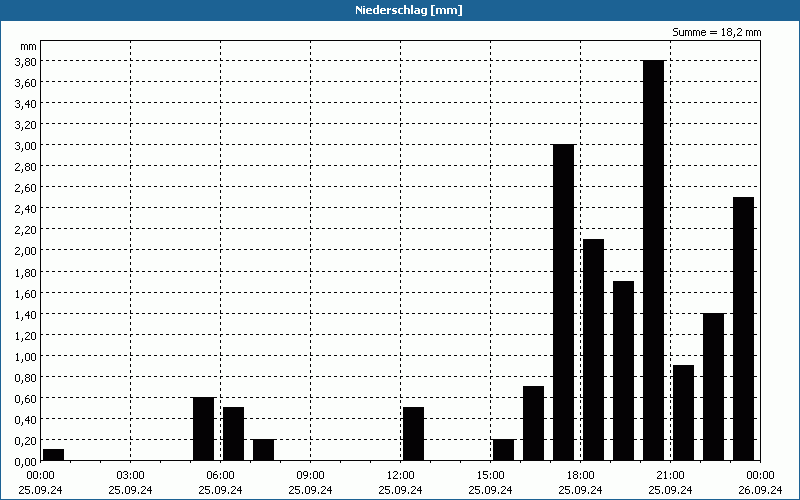800x500 pixels.
Task: Select the 0,60 mm bar before 06:00
Action: point(204,429)
